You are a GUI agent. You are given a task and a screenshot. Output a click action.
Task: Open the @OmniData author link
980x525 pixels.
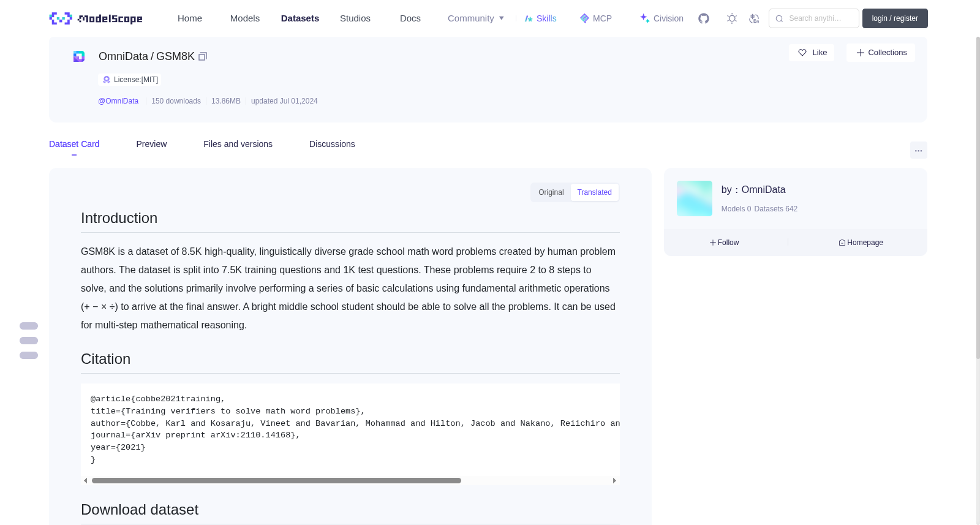(x=118, y=101)
